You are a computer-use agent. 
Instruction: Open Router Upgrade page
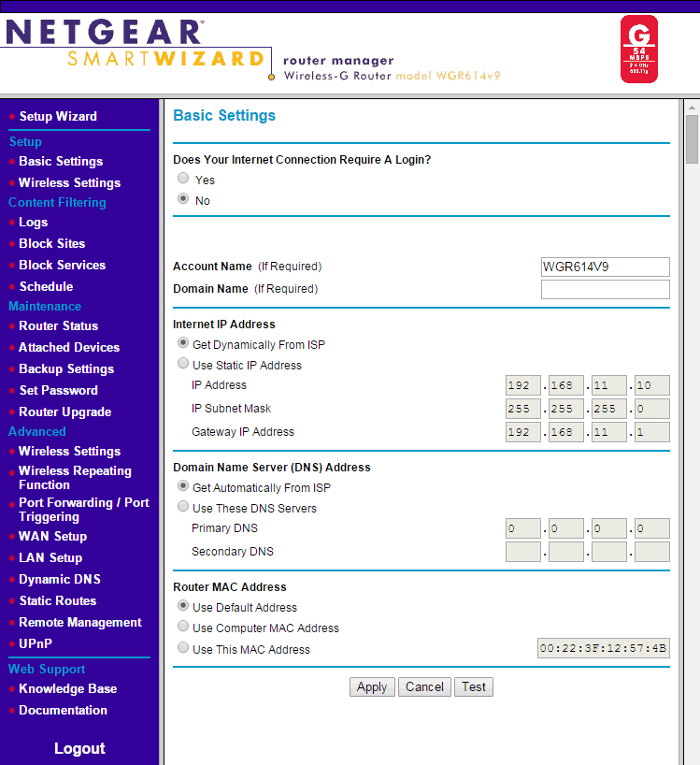click(x=64, y=411)
